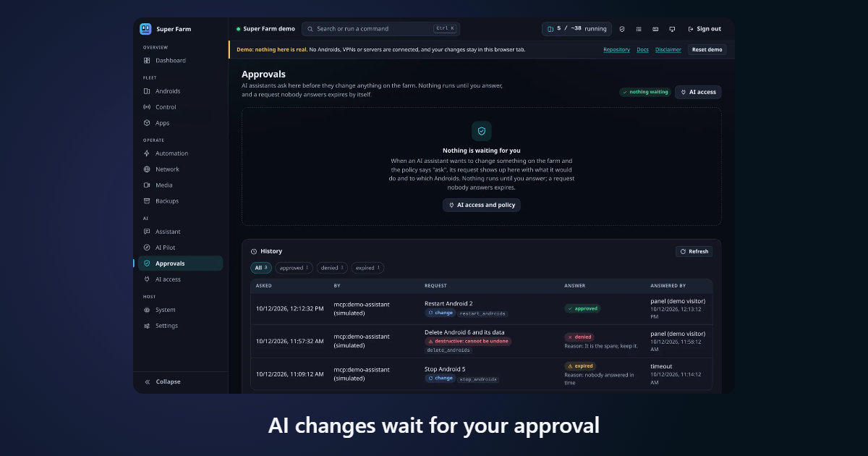Viewport: 868px width, 456px height.
Task: Open Network in sidebar
Action: pos(181,169)
